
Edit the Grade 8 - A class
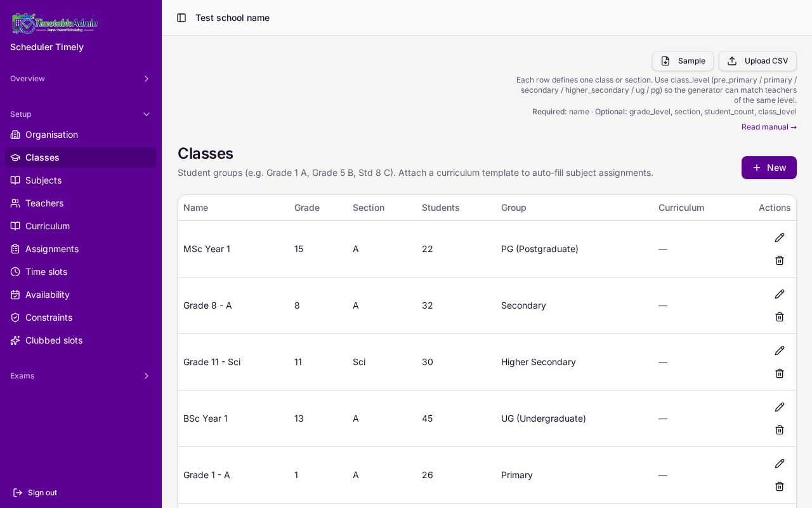tap(780, 294)
